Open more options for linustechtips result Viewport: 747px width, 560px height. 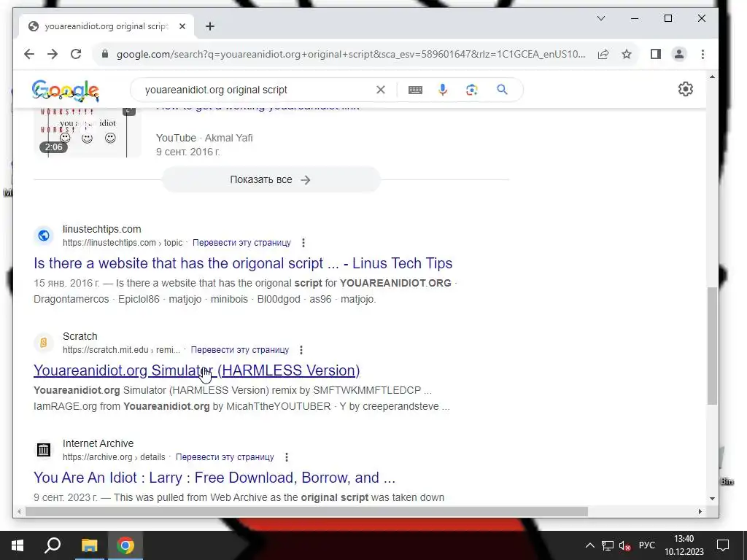(x=303, y=243)
